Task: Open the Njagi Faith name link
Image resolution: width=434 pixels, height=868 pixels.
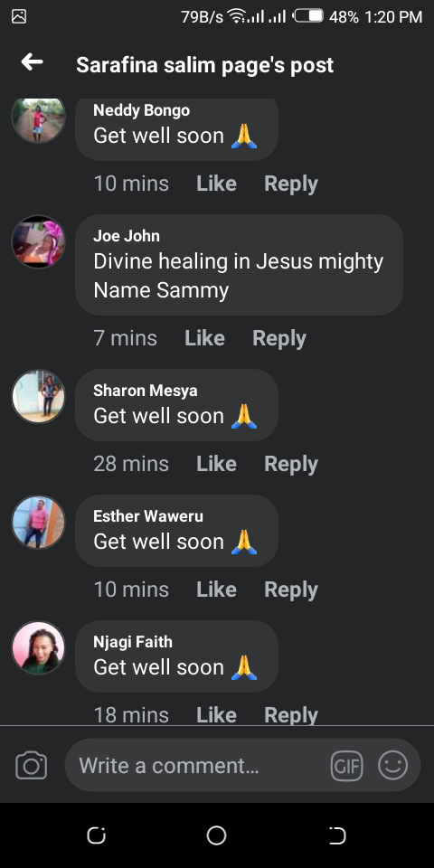Action: tap(133, 642)
